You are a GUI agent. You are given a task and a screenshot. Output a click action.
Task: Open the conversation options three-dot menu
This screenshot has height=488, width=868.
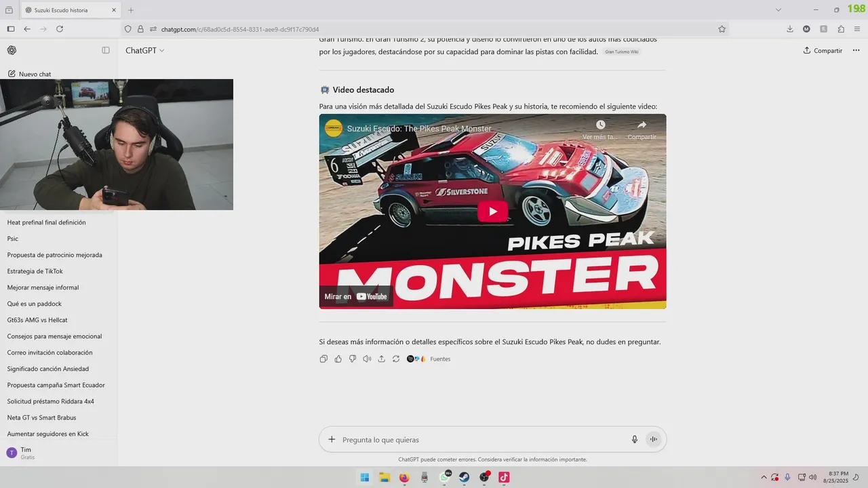pyautogui.click(x=856, y=51)
